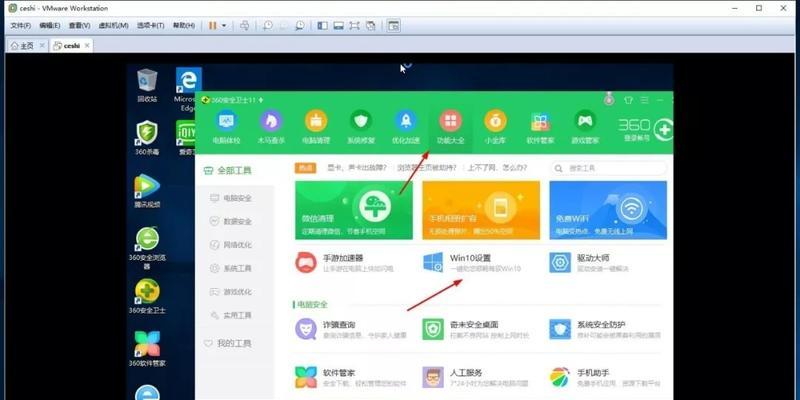Screen dimensions: 800x400
Task: Open 爱奇艺 iQIYI desktop shortcut
Action: (186, 138)
